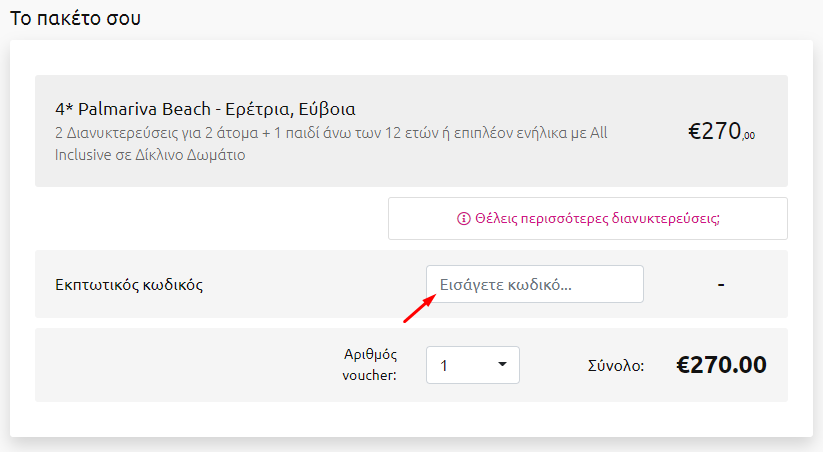Click the Το πακέτο σου heading
Screen dimensions: 823x452
pyautogui.click(x=76, y=18)
